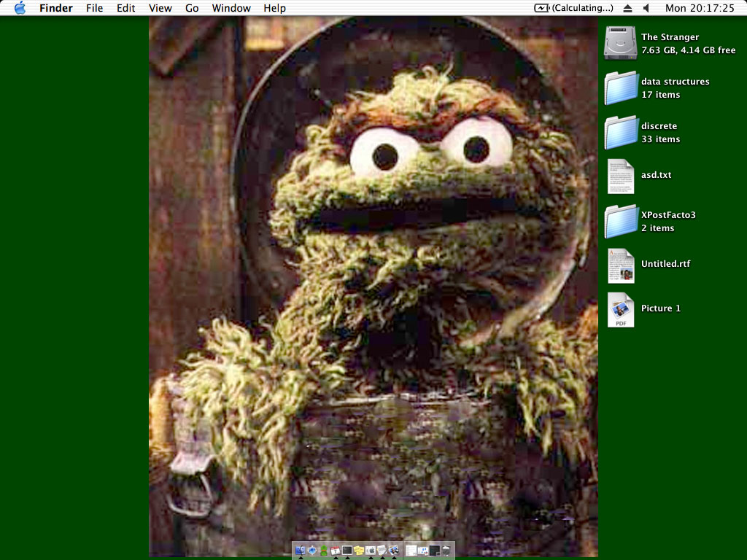Viewport: 747px width, 560px height.
Task: Select the data structures folder
Action: 621,87
